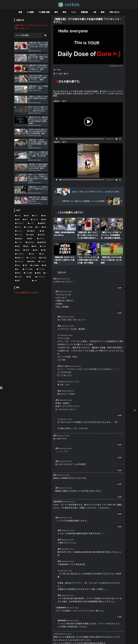Open the お問い合わせ menu item

tap(114, 12)
